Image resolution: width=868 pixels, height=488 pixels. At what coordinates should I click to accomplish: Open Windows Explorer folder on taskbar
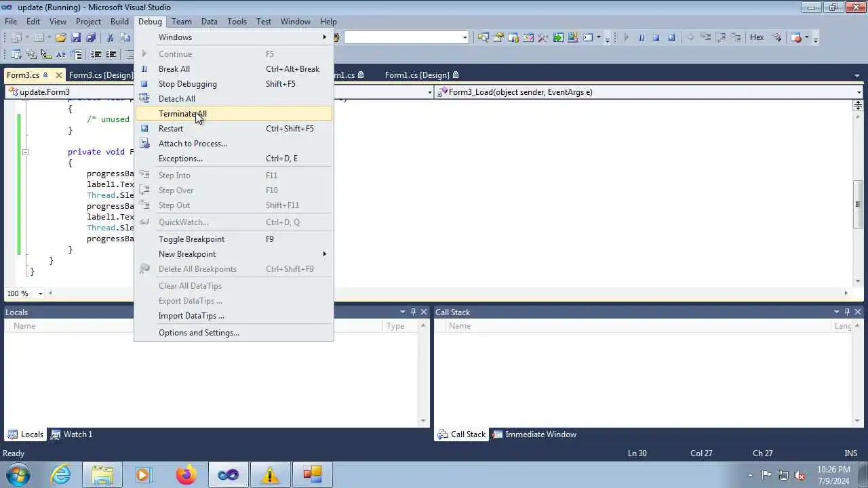pos(102,474)
